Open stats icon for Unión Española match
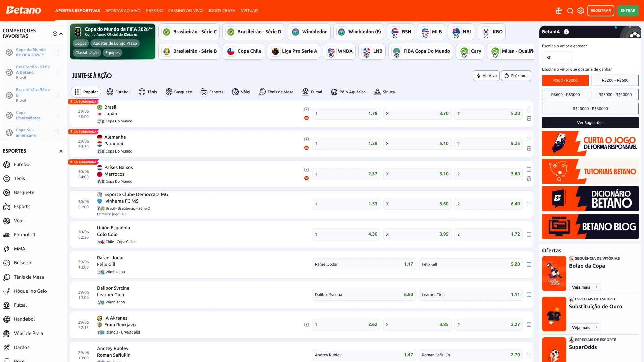The width and height of the screenshot is (644, 362). [529, 234]
